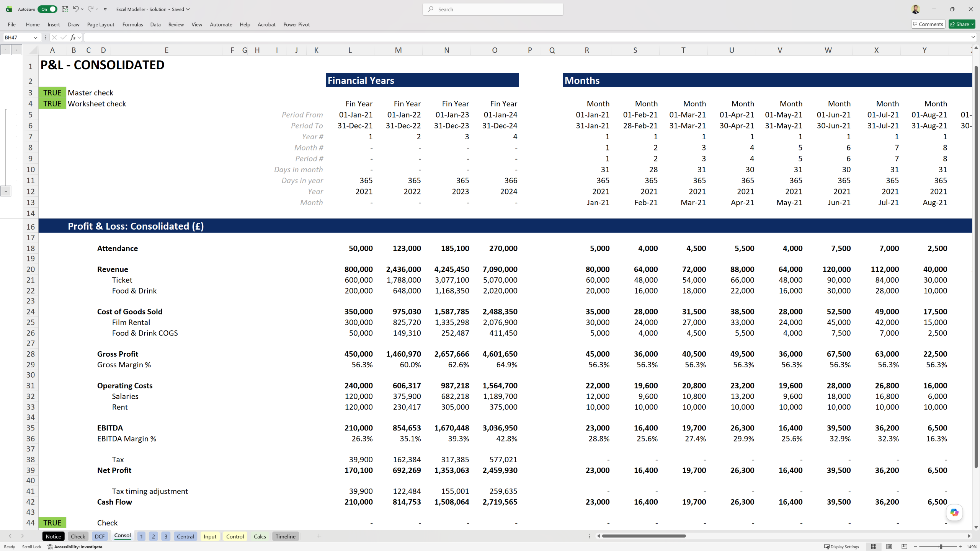Click the Redo icon
The height and width of the screenshot is (551, 980).
(x=90, y=9)
